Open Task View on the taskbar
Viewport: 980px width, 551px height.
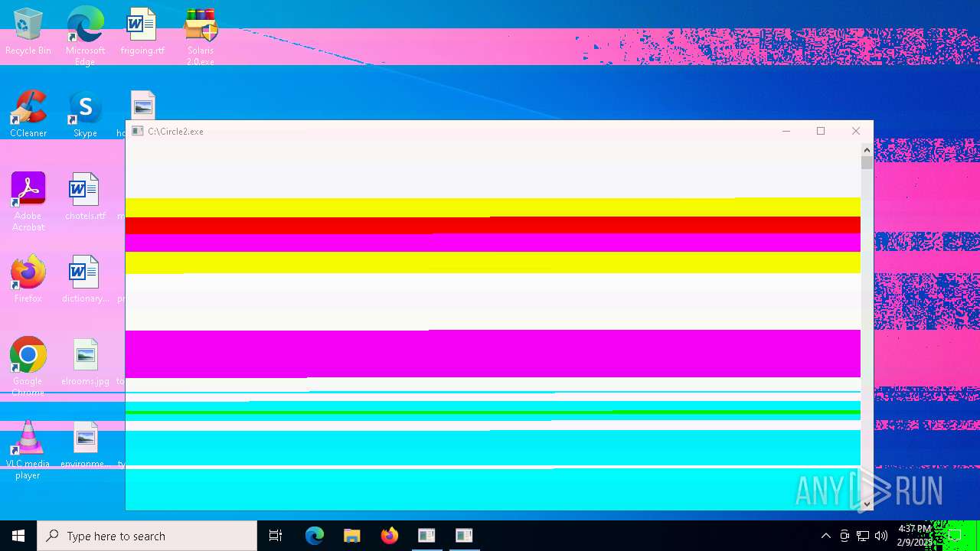(x=276, y=536)
